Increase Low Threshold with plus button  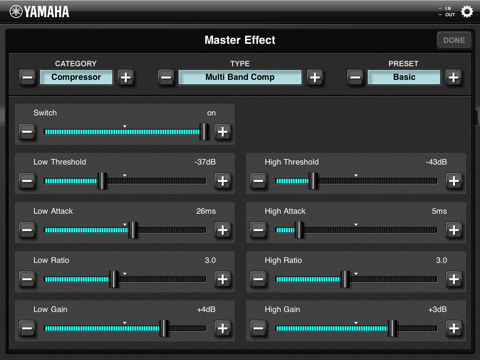[223, 181]
